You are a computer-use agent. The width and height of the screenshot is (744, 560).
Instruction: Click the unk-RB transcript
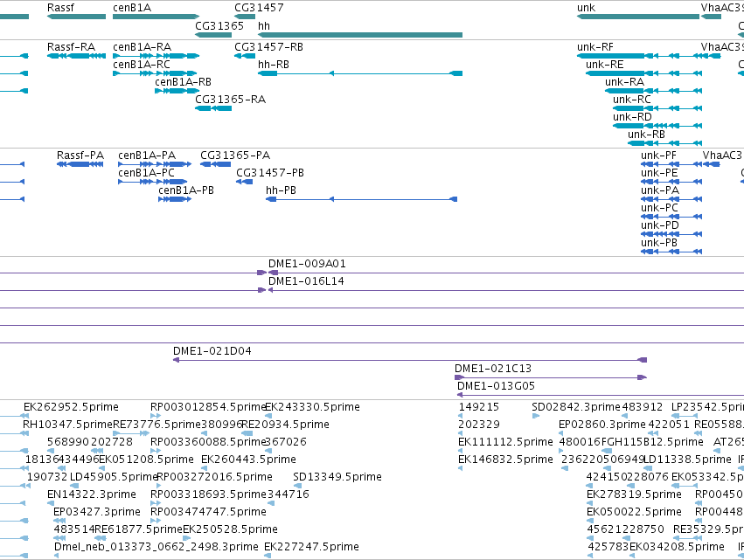pyautogui.click(x=664, y=143)
